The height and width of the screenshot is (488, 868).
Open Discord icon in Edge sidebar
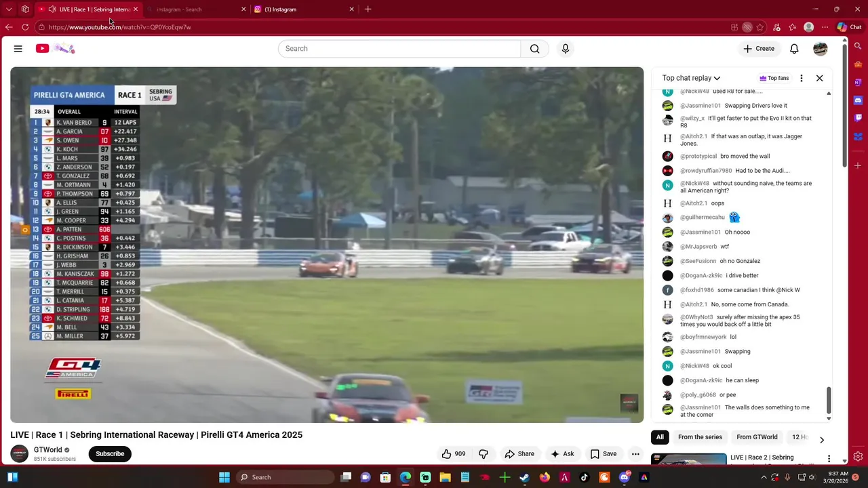pyautogui.click(x=858, y=100)
